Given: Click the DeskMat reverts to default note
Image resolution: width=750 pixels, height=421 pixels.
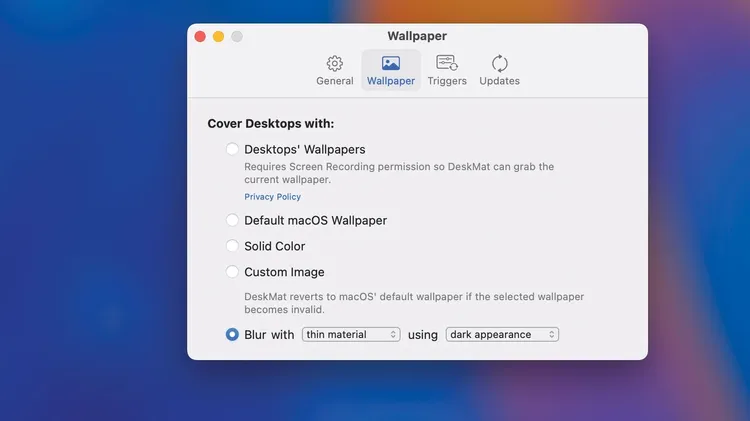Looking at the screenshot, I should (x=414, y=303).
